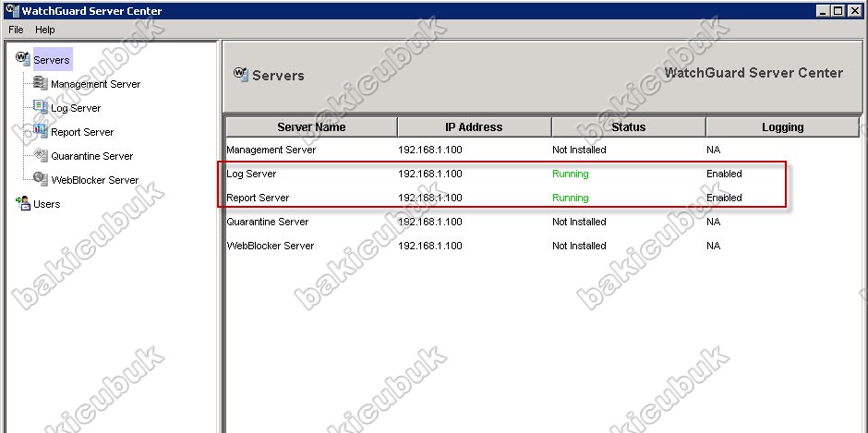Click the WebBlocker Server globe icon
Viewport: 868px width, 433px height.
41,179
